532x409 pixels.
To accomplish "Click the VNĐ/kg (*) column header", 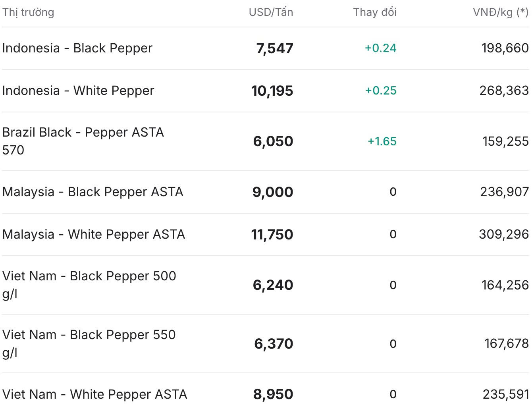I will (501, 12).
